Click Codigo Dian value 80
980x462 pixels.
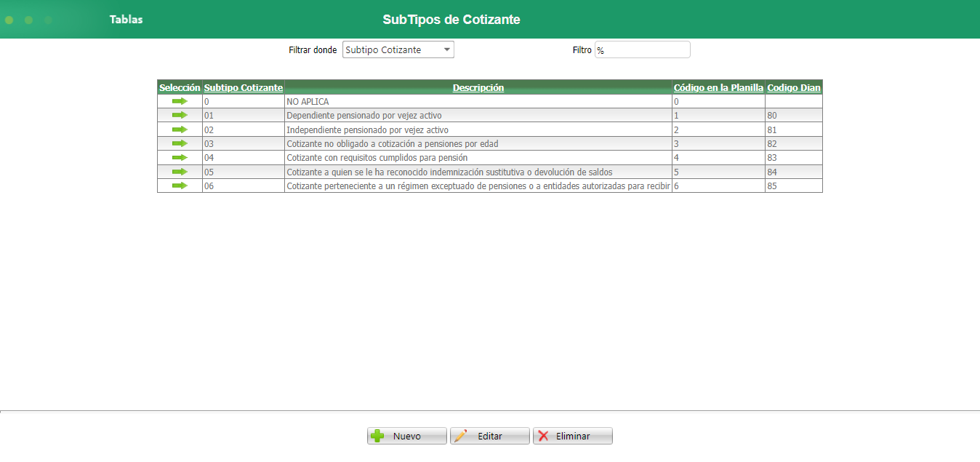click(x=772, y=116)
